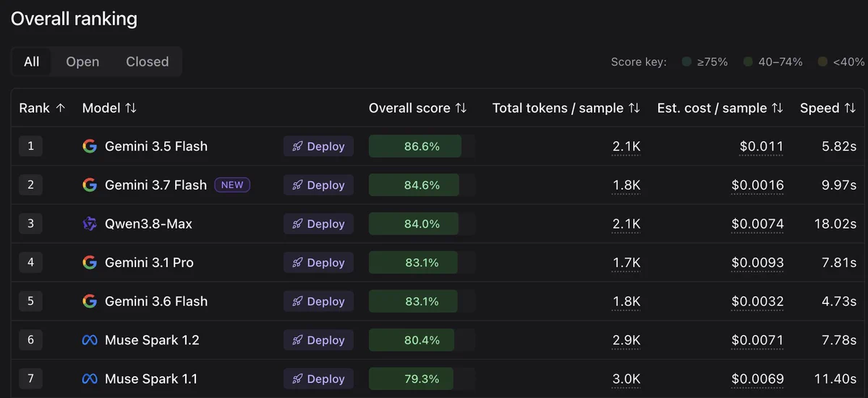This screenshot has width=868, height=398.
Task: Open the Gemini 3.5 Flash model name
Action: 156,146
